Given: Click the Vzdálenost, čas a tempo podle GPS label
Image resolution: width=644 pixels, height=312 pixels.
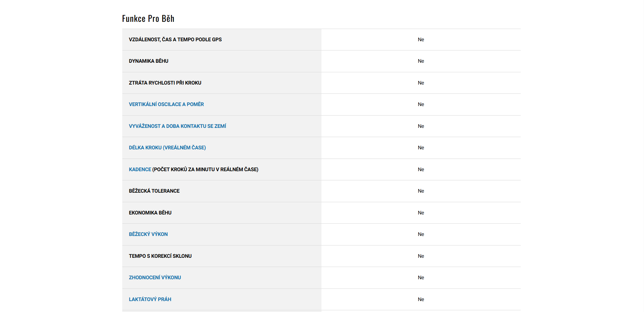Looking at the screenshot, I should 175,40.
